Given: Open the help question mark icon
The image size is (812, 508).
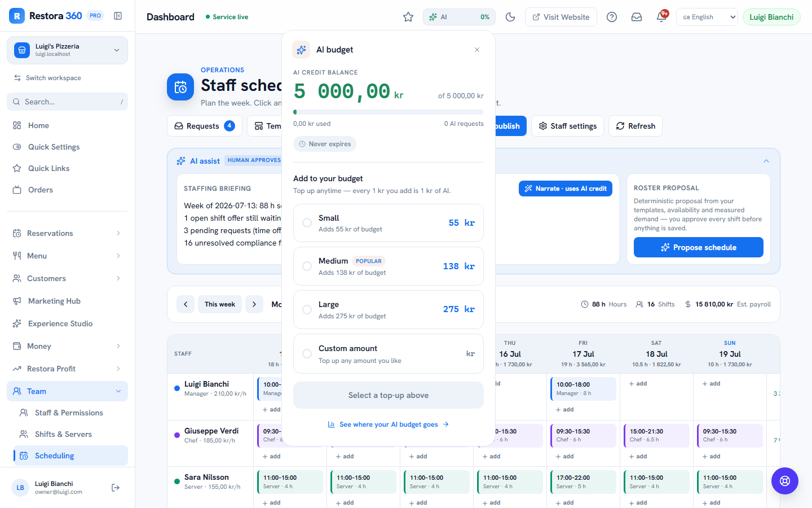Looking at the screenshot, I should pos(612,17).
